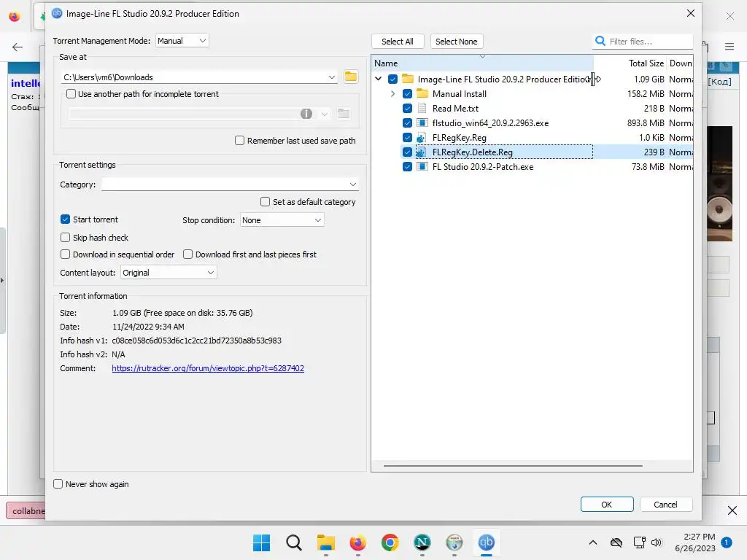Open the Content layout dropdown

(x=169, y=273)
